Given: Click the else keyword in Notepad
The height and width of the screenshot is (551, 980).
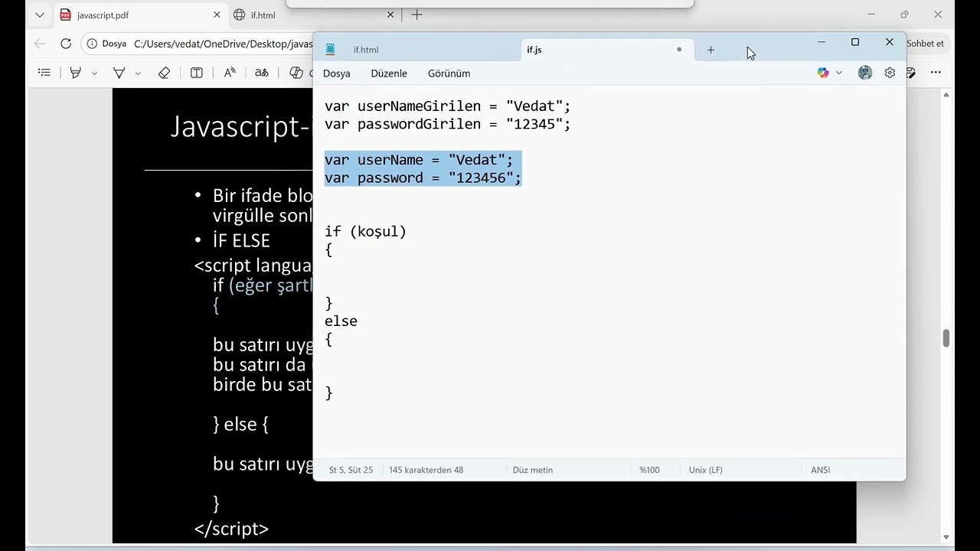Looking at the screenshot, I should [x=341, y=321].
